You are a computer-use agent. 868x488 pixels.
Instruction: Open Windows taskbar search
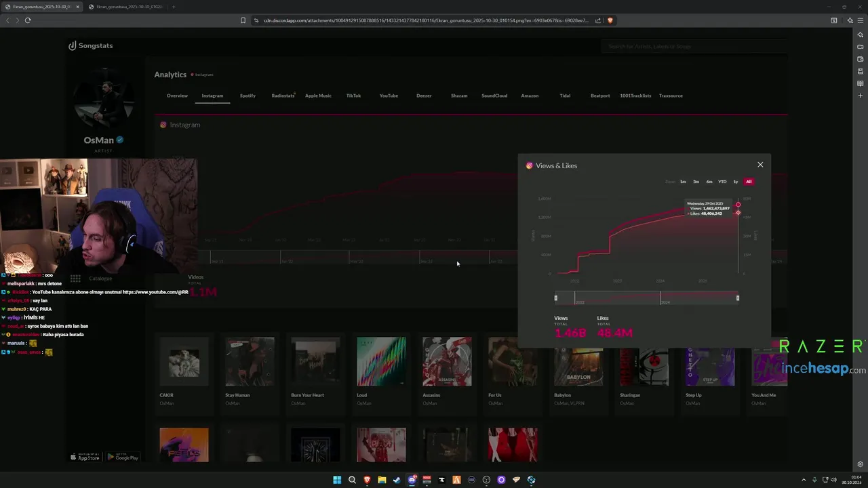pyautogui.click(x=352, y=480)
